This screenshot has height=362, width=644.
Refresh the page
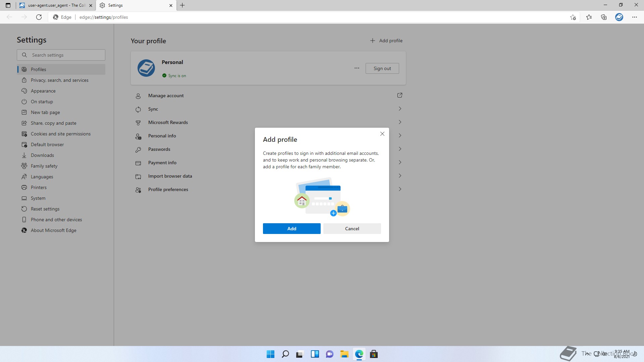pos(39,17)
